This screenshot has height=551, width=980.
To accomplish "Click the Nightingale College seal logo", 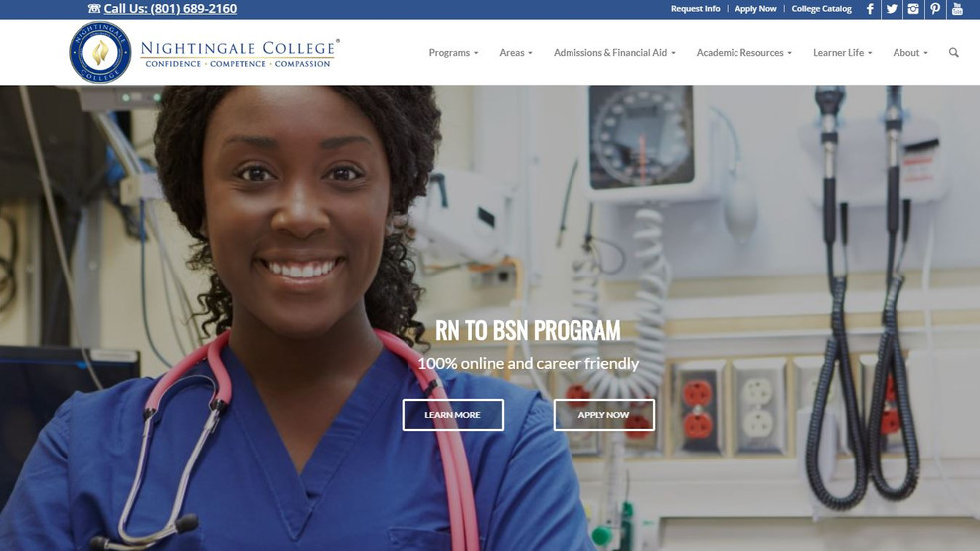I will (x=100, y=52).
